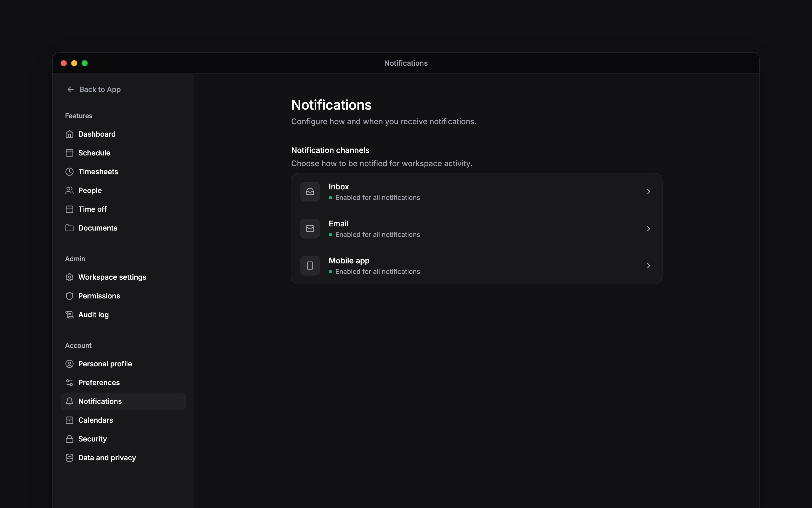Screen dimensions: 812x508
Task: Open the Calendars settings page
Action: coord(123,420)
